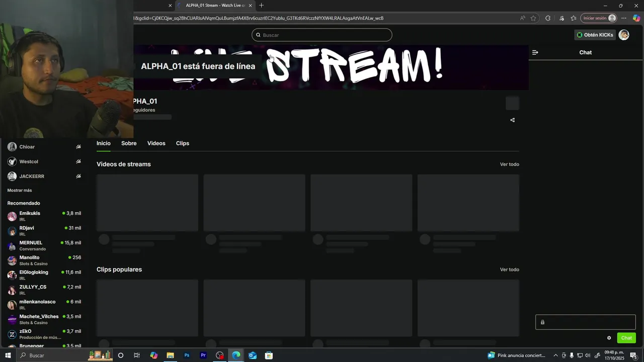644x362 pixels.
Task: Click the taskbar clock showing 09:48 p. m.
Action: [614, 355]
